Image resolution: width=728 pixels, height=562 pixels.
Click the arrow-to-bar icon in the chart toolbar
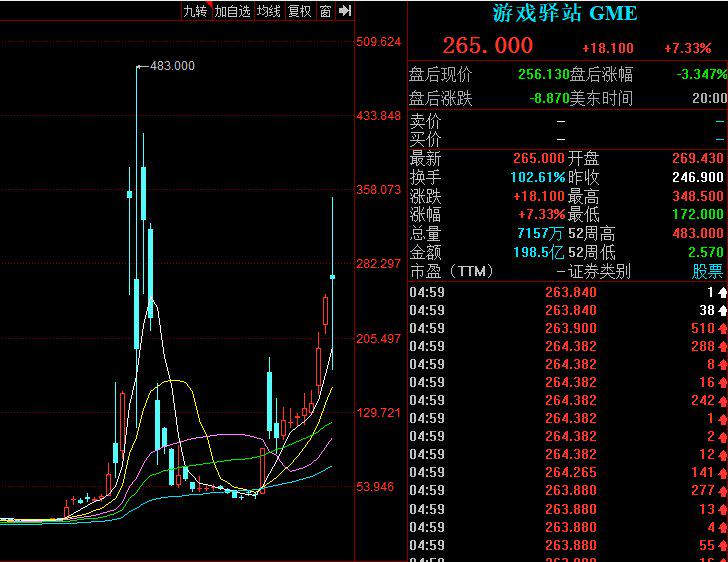click(345, 11)
